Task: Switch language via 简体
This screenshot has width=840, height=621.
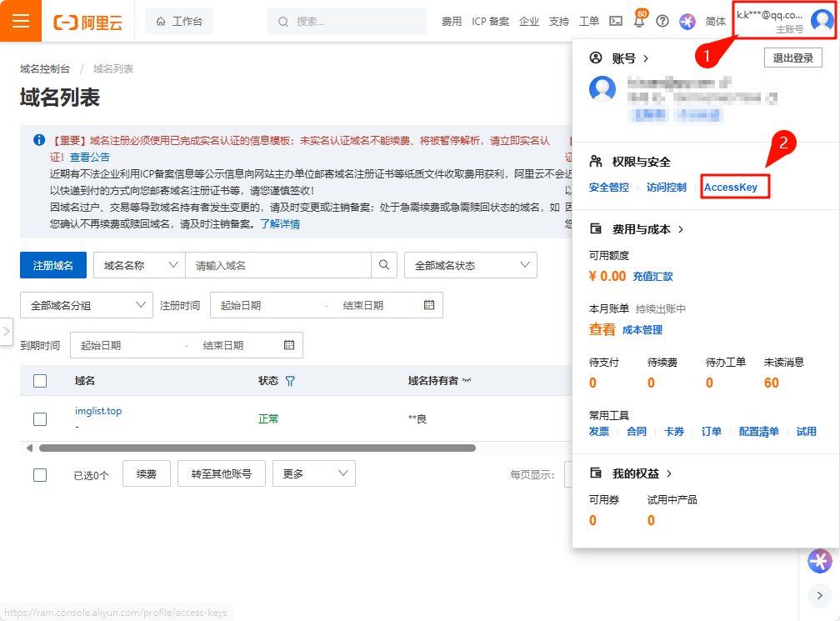Action: pyautogui.click(x=715, y=22)
